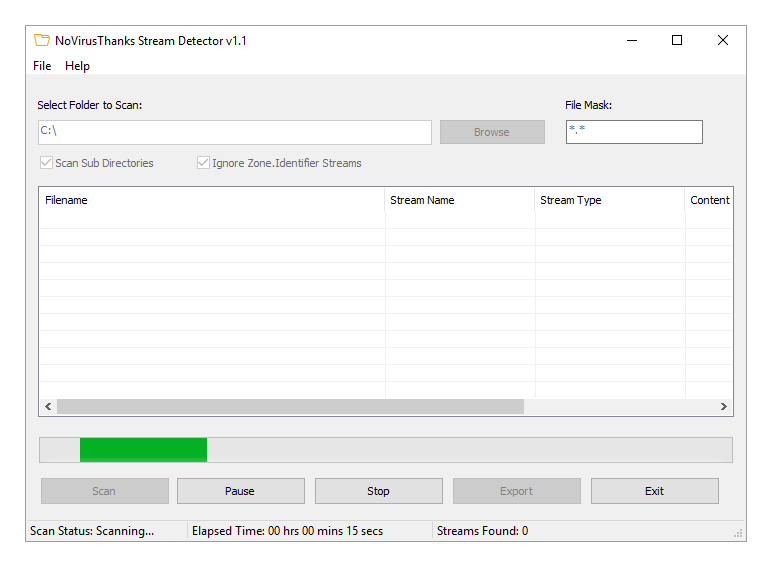
Task: Pause the running scan
Action: pyautogui.click(x=241, y=491)
